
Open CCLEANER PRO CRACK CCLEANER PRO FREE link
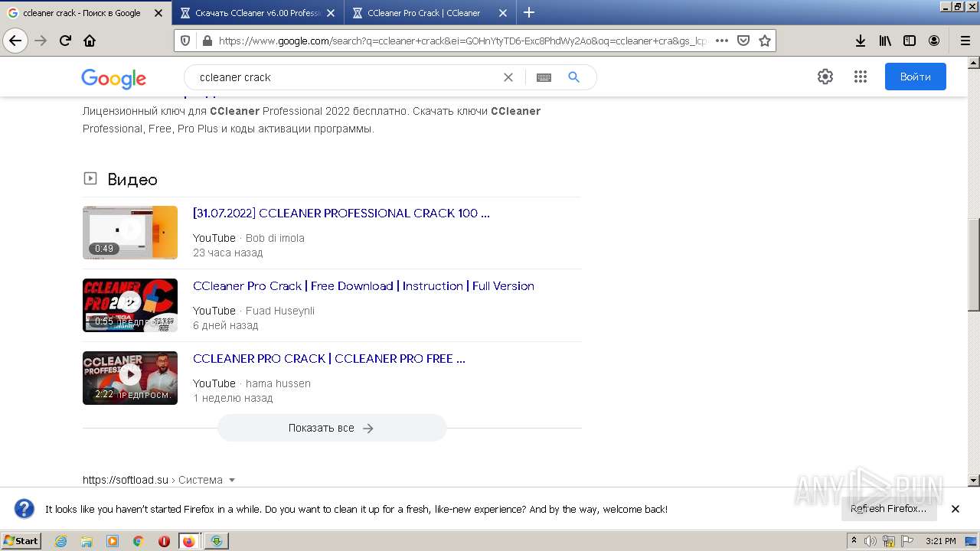tap(329, 359)
